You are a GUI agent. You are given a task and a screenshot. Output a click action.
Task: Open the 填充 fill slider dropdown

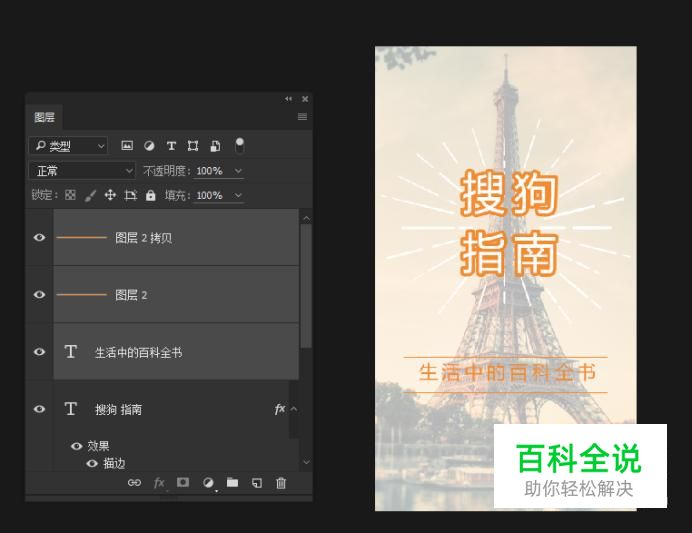pos(238,195)
